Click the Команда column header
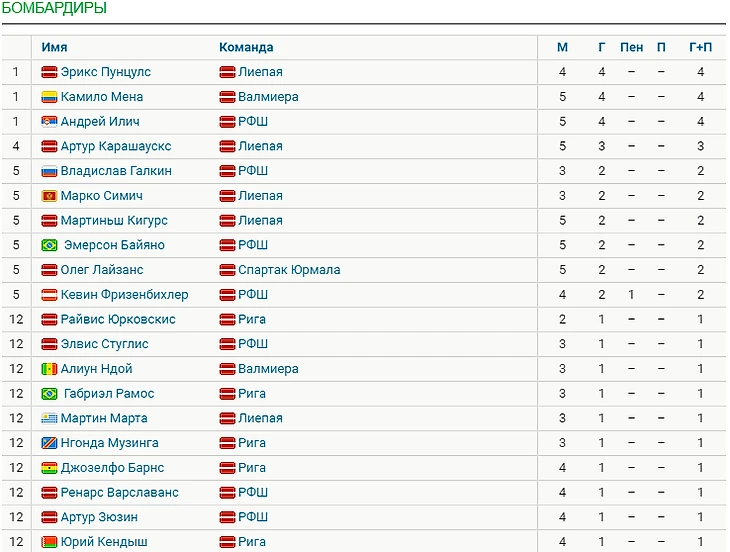730x552 pixels. coord(246,47)
